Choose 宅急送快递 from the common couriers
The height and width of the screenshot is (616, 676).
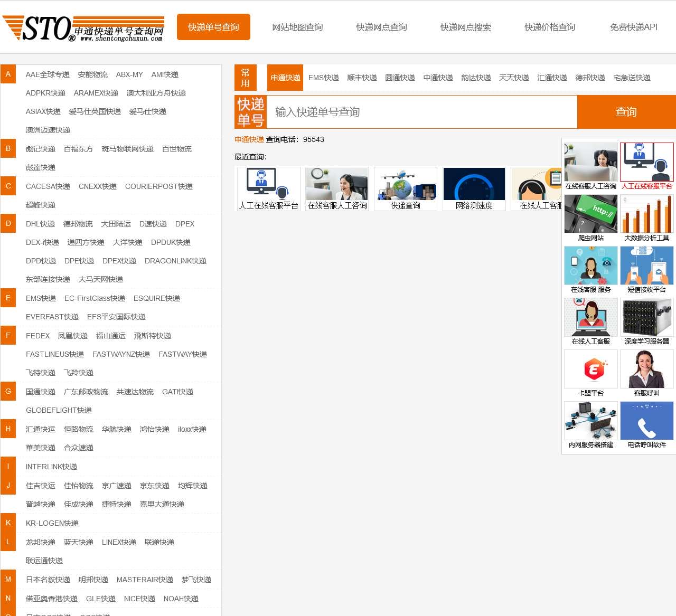coord(632,78)
